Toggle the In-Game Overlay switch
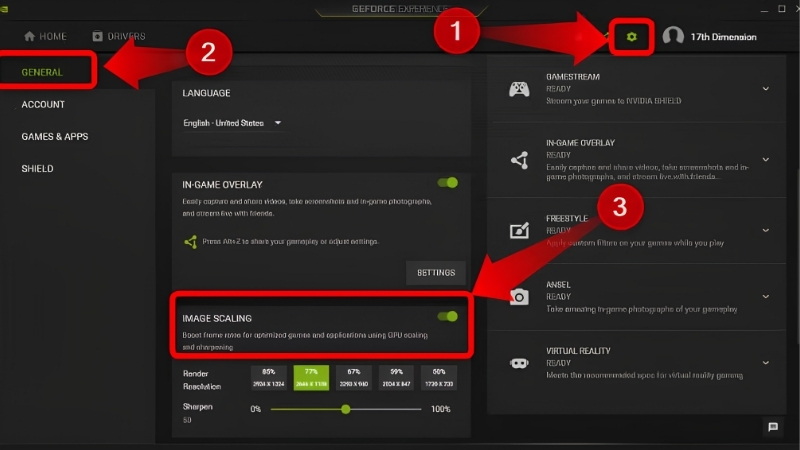The width and height of the screenshot is (800, 450). pyautogui.click(x=448, y=183)
